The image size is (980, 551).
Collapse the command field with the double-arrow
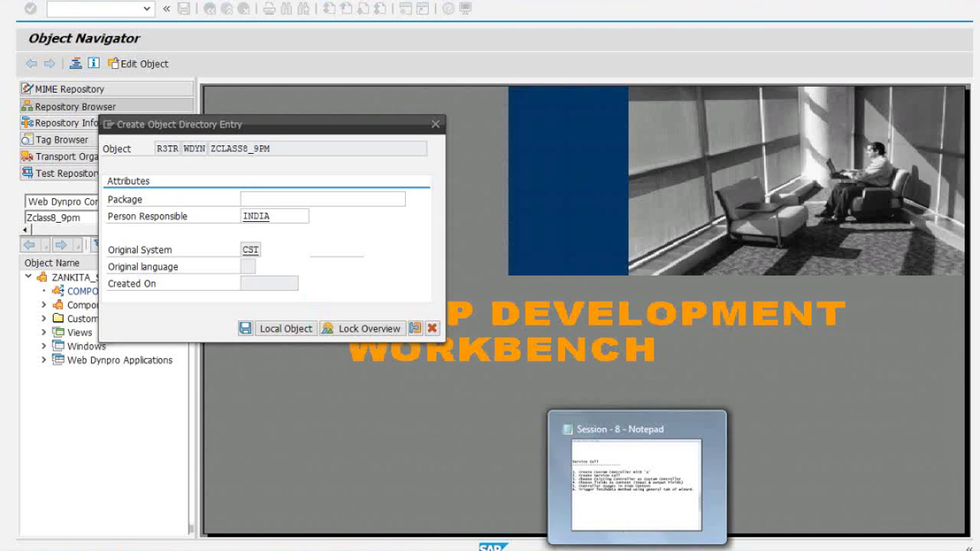[167, 8]
